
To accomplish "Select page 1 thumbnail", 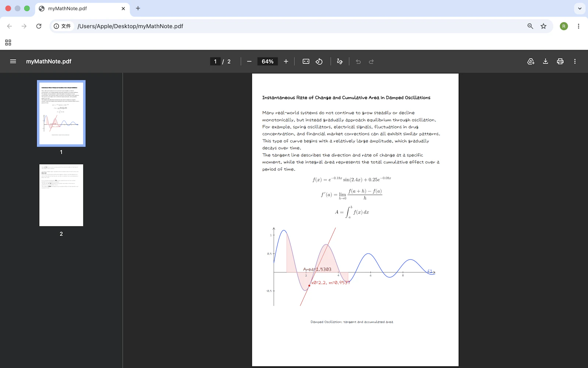I will pyautogui.click(x=61, y=113).
